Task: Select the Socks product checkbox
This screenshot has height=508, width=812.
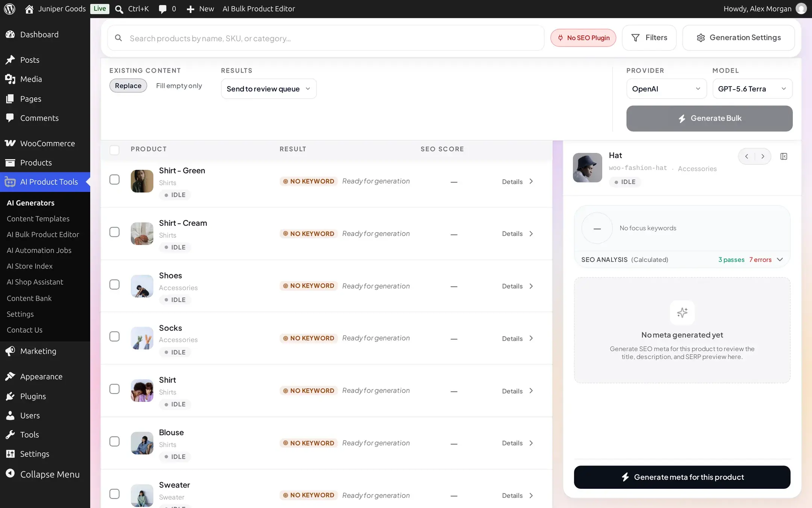Action: click(114, 336)
